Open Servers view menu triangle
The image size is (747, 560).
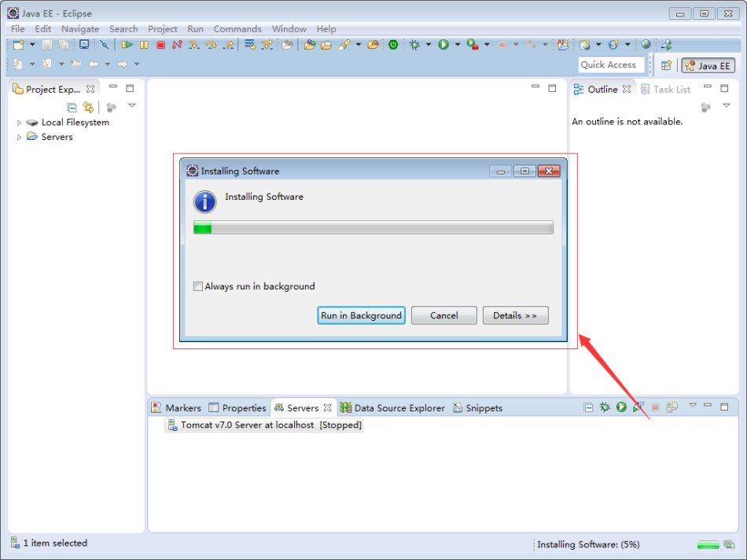click(x=693, y=405)
